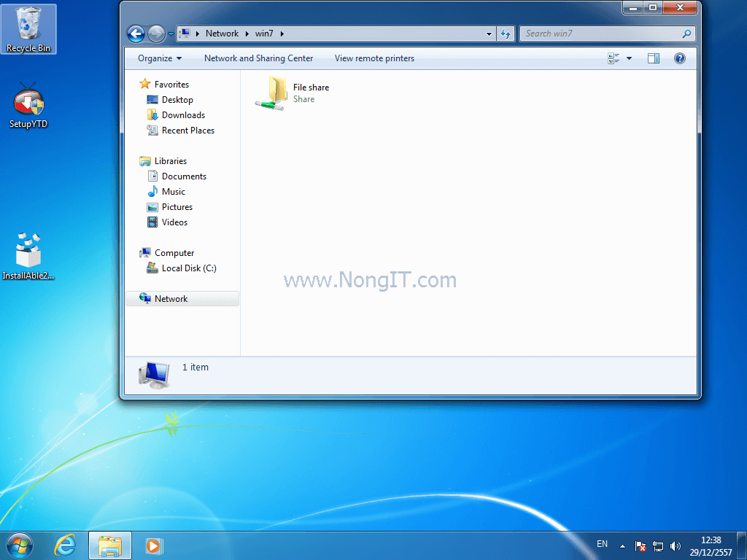
Task: Click View remote printers
Action: pyautogui.click(x=374, y=58)
